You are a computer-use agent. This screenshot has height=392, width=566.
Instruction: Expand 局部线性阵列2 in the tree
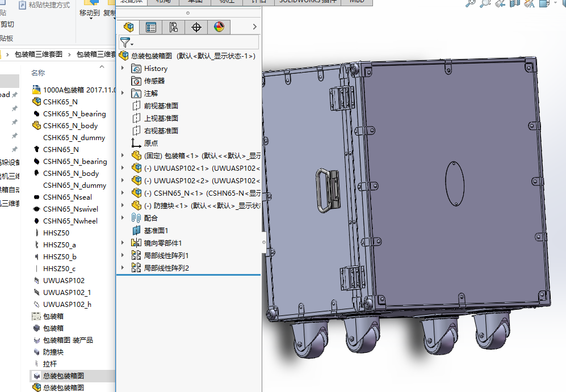pyautogui.click(x=123, y=268)
